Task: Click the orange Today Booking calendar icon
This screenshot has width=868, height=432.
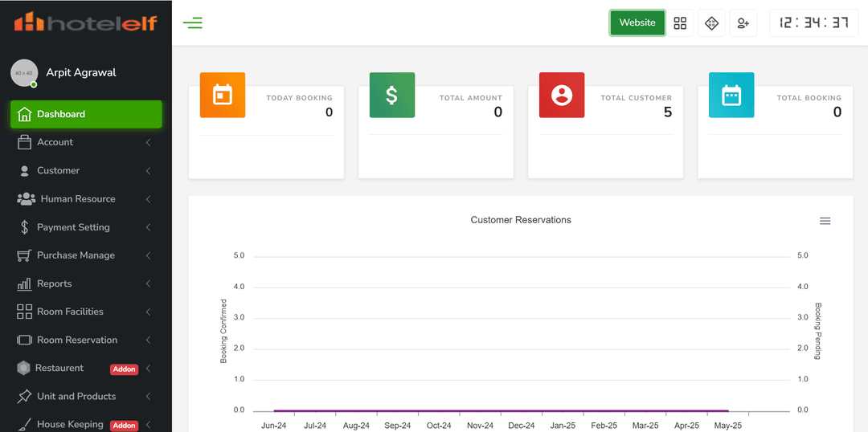Action: point(223,95)
